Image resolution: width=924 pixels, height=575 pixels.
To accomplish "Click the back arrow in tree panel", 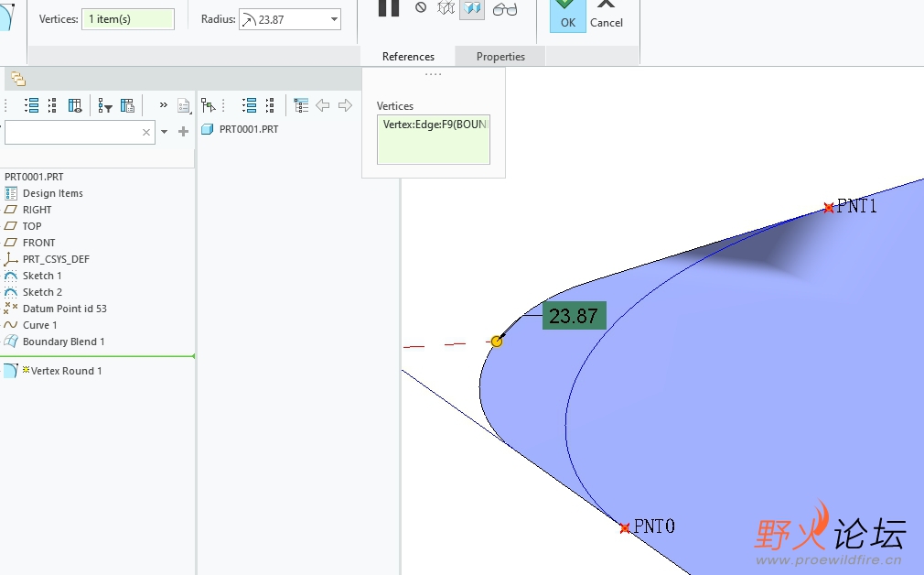I will pyautogui.click(x=322, y=105).
